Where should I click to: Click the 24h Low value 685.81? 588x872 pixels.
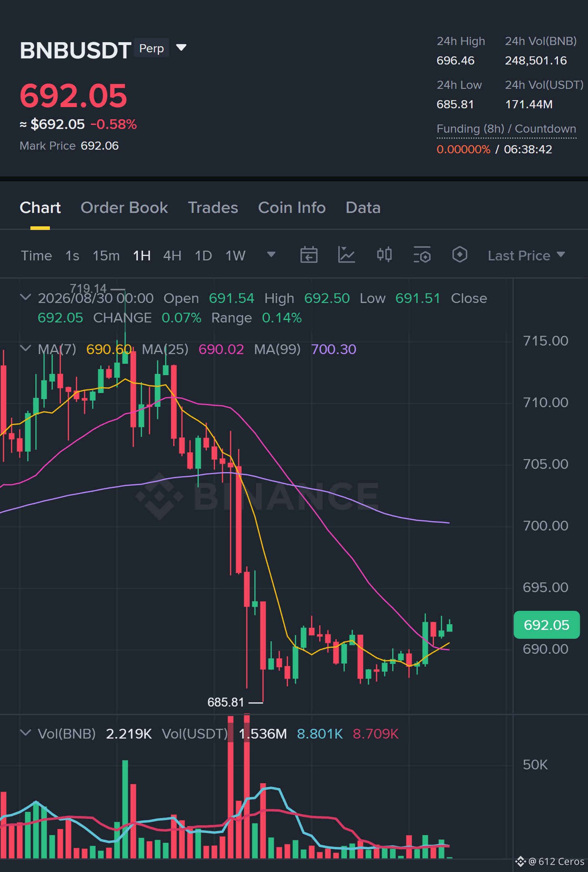[455, 105]
